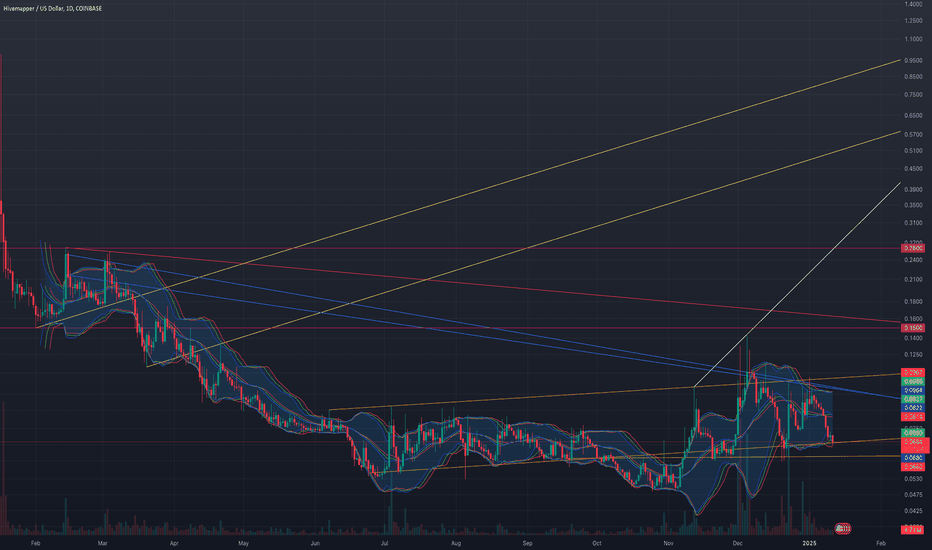This screenshot has height=550, width=932.
Task: Click the 0.1800 price scale label
Action: 913,302
